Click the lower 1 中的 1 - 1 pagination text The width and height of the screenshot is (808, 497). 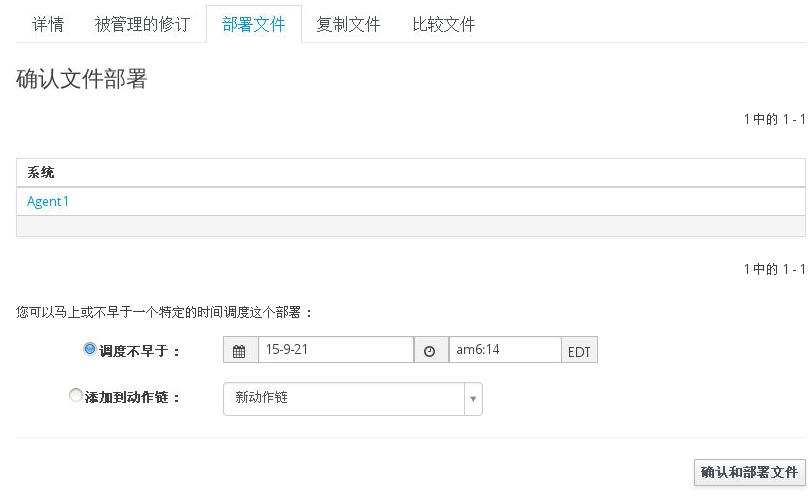coord(775,269)
